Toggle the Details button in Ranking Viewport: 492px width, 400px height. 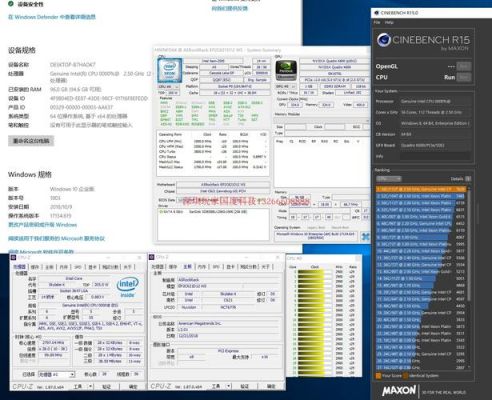(x=468, y=179)
